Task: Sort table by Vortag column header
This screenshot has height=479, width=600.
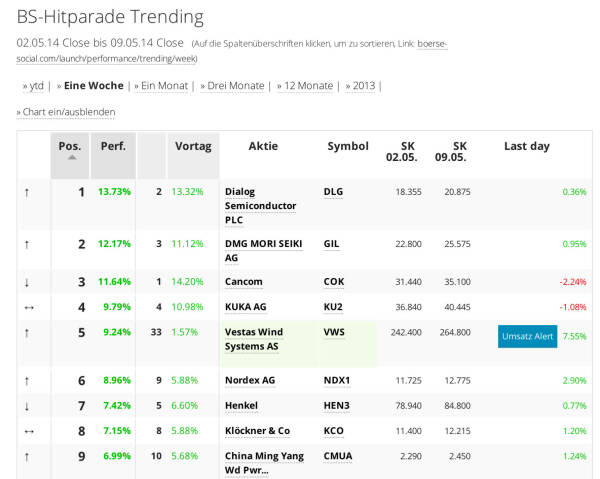Action: (193, 146)
